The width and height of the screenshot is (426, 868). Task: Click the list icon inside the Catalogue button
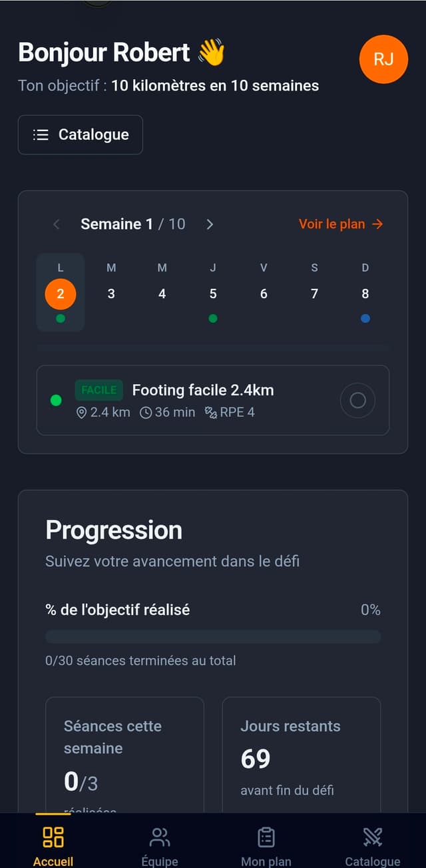click(41, 134)
